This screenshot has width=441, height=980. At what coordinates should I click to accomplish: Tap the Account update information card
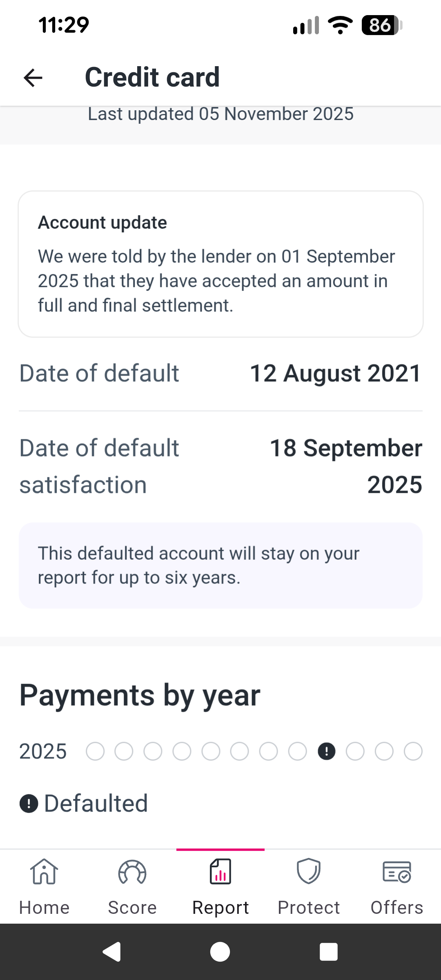pos(220,264)
